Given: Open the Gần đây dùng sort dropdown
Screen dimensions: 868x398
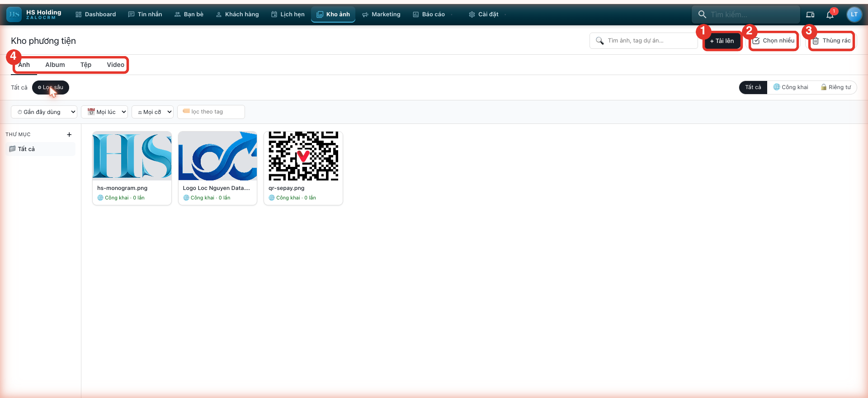Looking at the screenshot, I should point(44,112).
